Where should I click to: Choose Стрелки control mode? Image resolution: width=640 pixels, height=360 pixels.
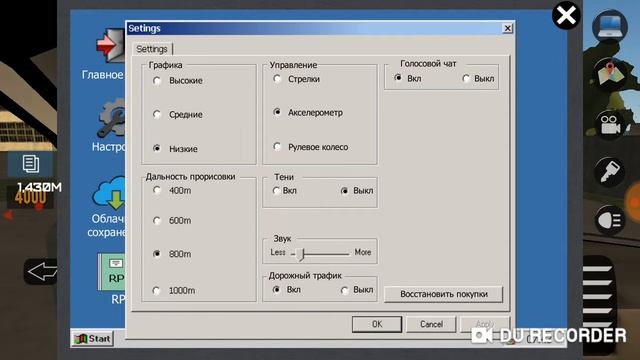277,79
